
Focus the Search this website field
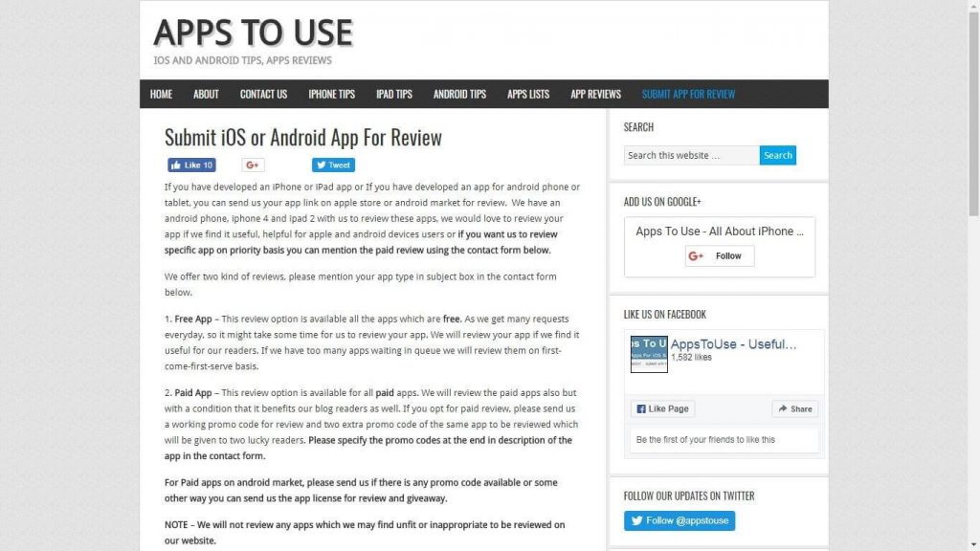pyautogui.click(x=691, y=155)
